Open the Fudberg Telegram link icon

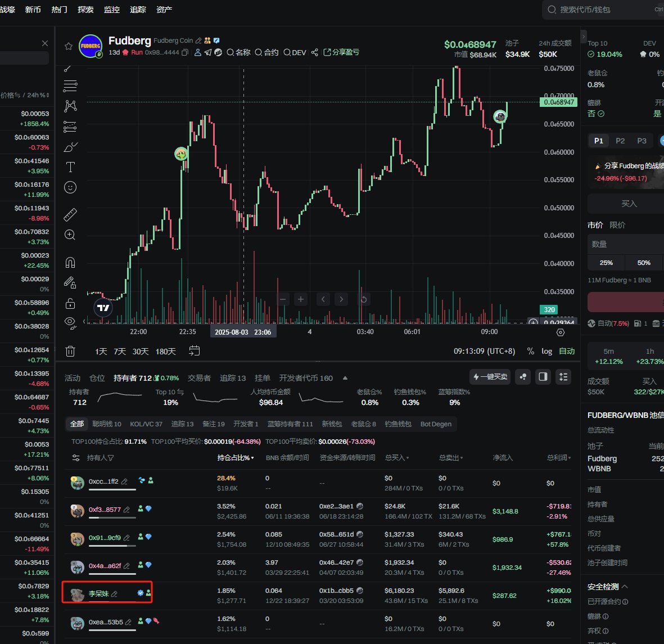click(x=207, y=52)
